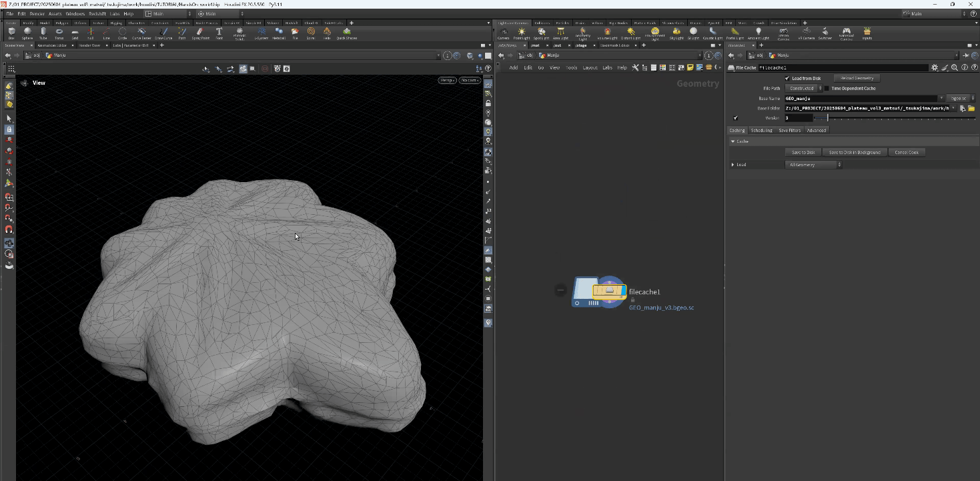Add a Point Light from shelf
The image size is (980, 481).
(x=522, y=32)
